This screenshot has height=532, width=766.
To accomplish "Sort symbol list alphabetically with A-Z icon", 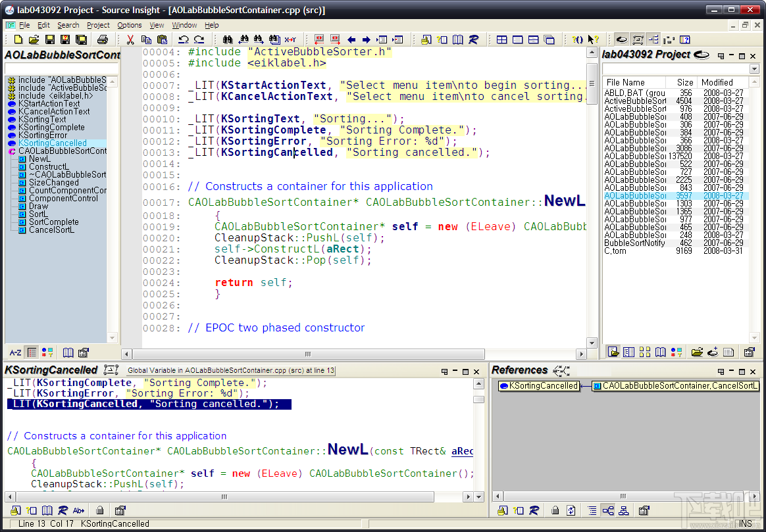I will (15, 352).
